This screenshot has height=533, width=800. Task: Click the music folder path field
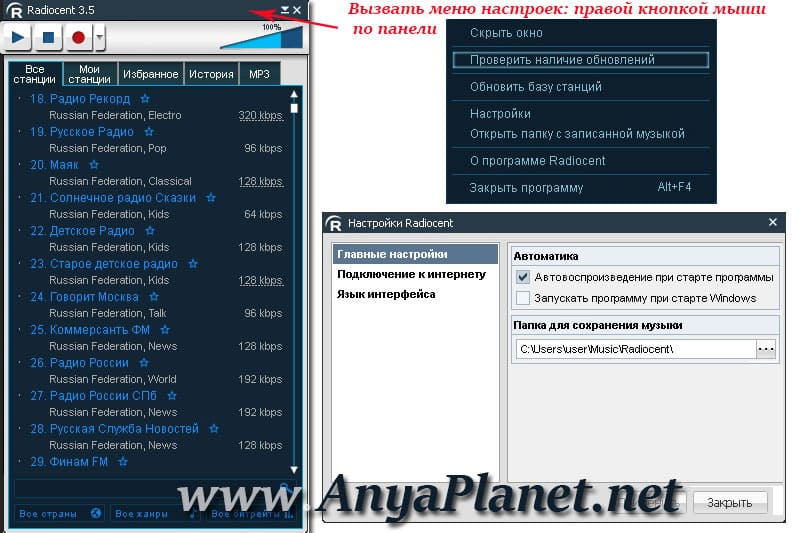pyautogui.click(x=636, y=349)
